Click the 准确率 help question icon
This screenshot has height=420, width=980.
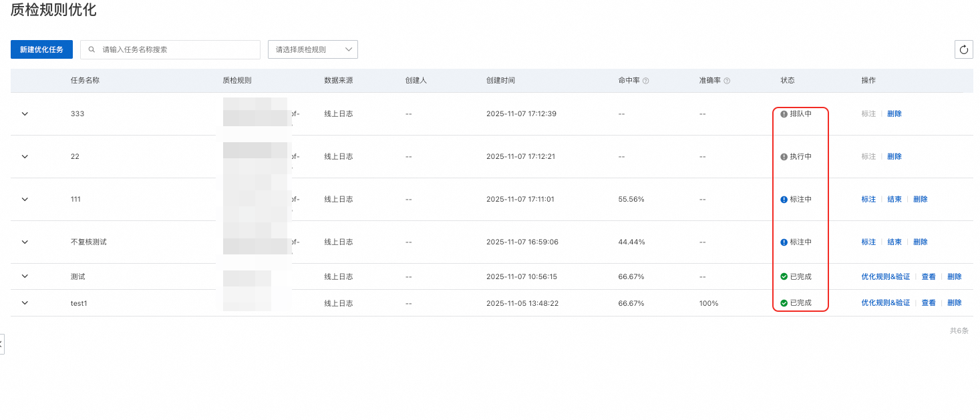[727, 81]
